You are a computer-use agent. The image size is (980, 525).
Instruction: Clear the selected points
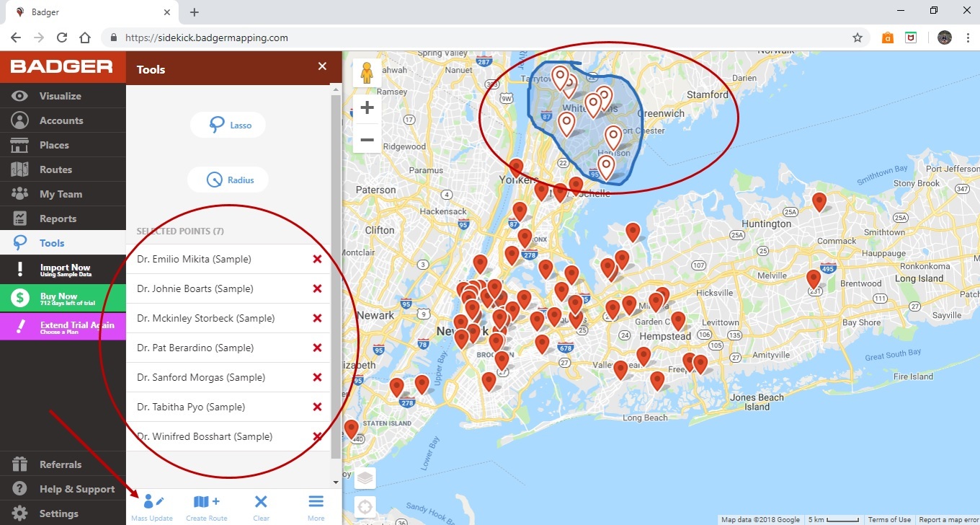click(x=261, y=507)
